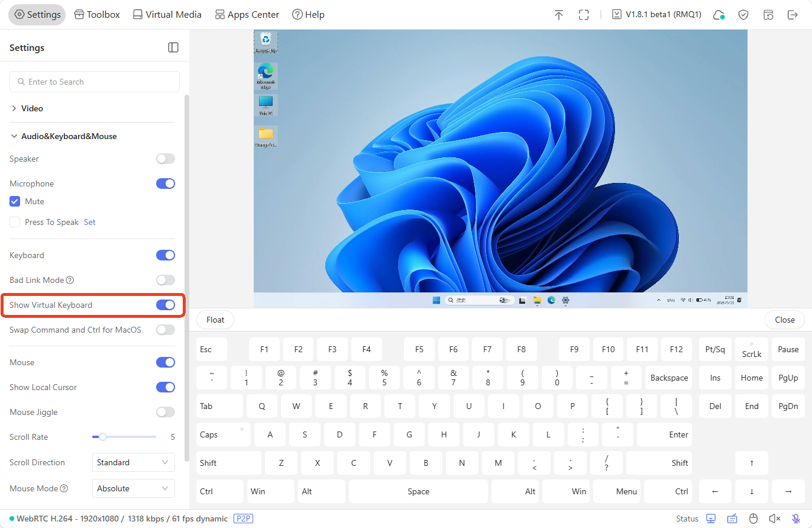Expand the Video settings section

click(92, 108)
